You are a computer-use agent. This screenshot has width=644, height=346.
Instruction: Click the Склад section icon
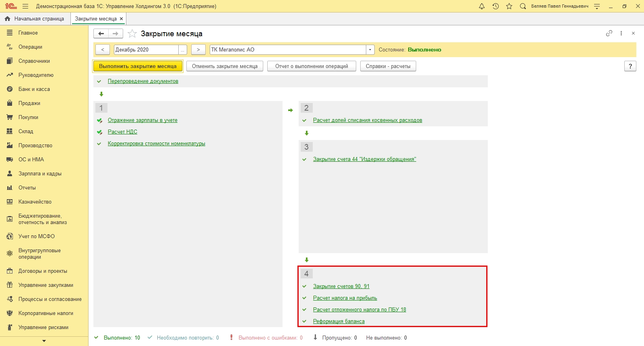click(10, 132)
